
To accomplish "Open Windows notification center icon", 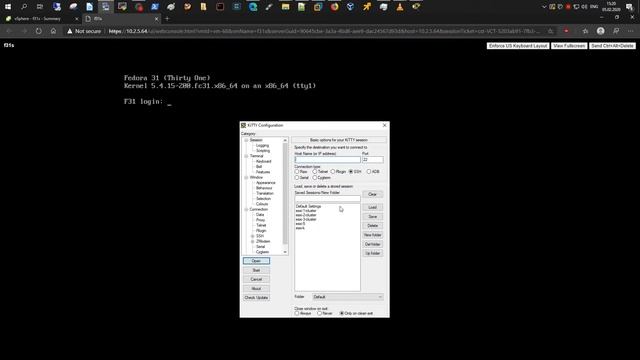I will pos(629,7).
